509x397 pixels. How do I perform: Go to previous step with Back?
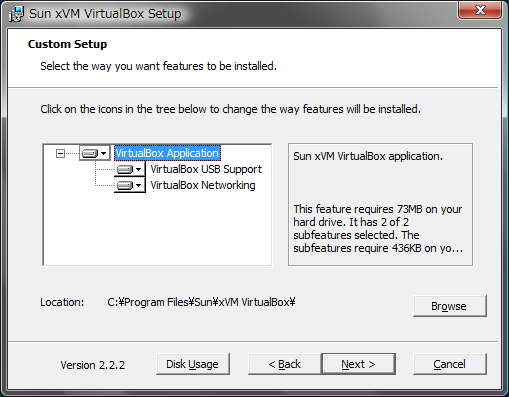point(285,364)
